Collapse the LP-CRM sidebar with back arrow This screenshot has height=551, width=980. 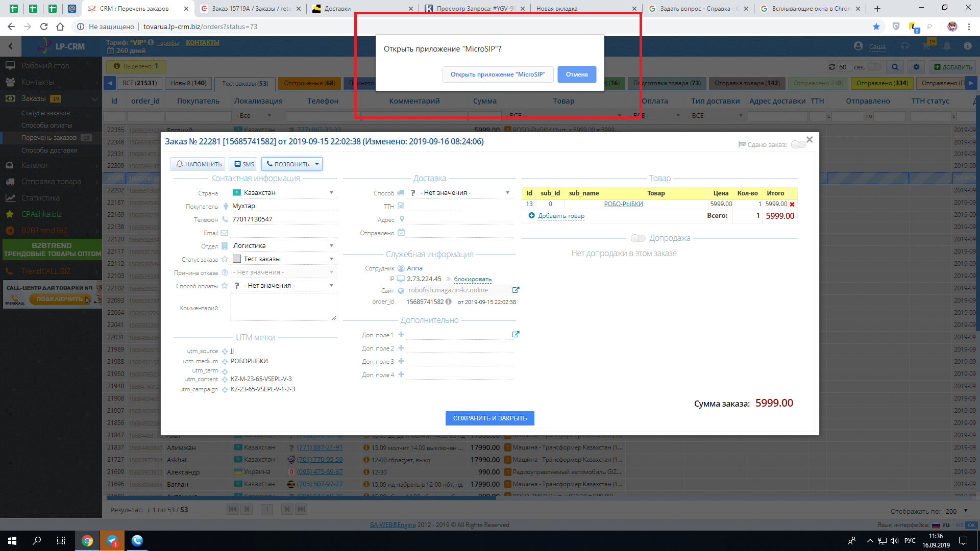click(11, 46)
